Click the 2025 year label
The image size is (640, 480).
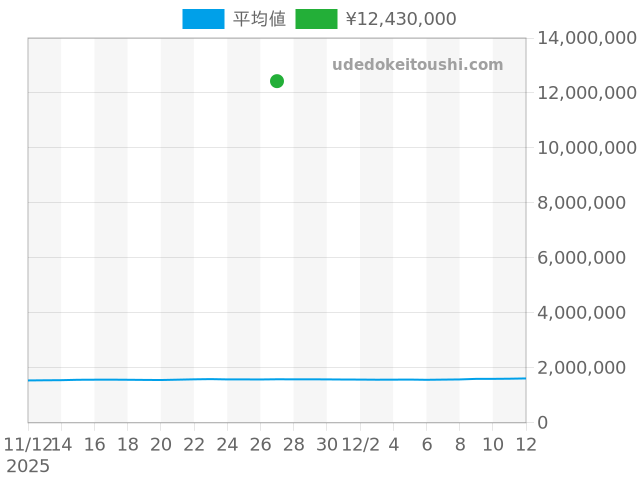(x=28, y=466)
